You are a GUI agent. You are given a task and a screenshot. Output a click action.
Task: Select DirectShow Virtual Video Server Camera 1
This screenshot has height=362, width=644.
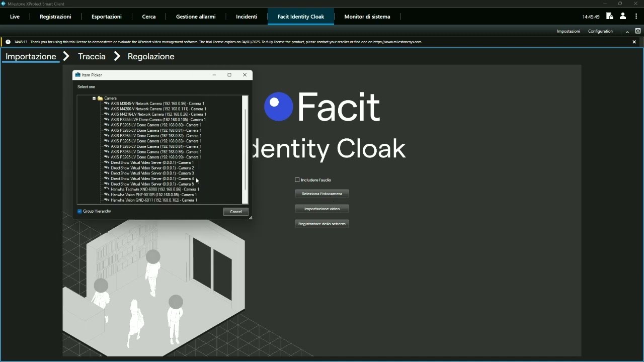152,162
